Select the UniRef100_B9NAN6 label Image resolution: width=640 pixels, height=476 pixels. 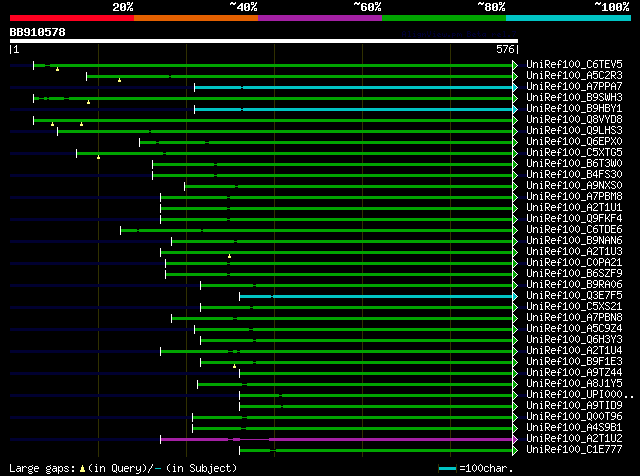tap(574, 241)
